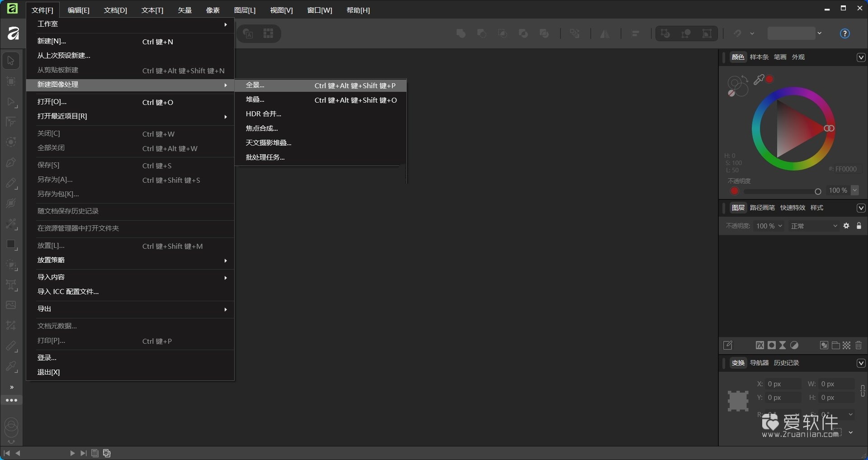Open the layer 不透明度 percentage dropdown
This screenshot has height=460, width=868.
[769, 226]
